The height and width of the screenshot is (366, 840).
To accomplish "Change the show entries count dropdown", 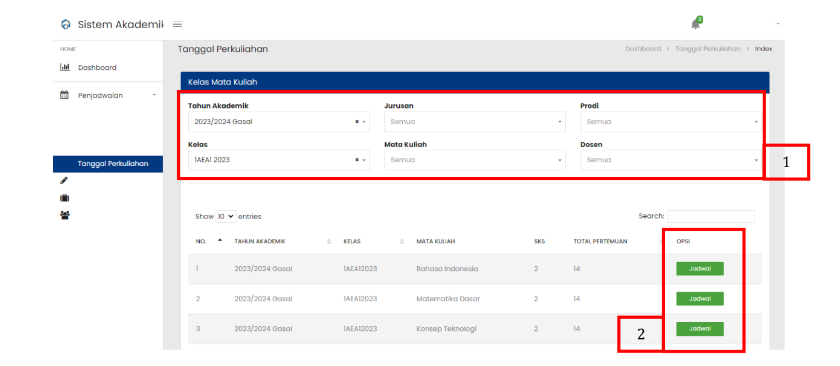I will click(x=226, y=216).
